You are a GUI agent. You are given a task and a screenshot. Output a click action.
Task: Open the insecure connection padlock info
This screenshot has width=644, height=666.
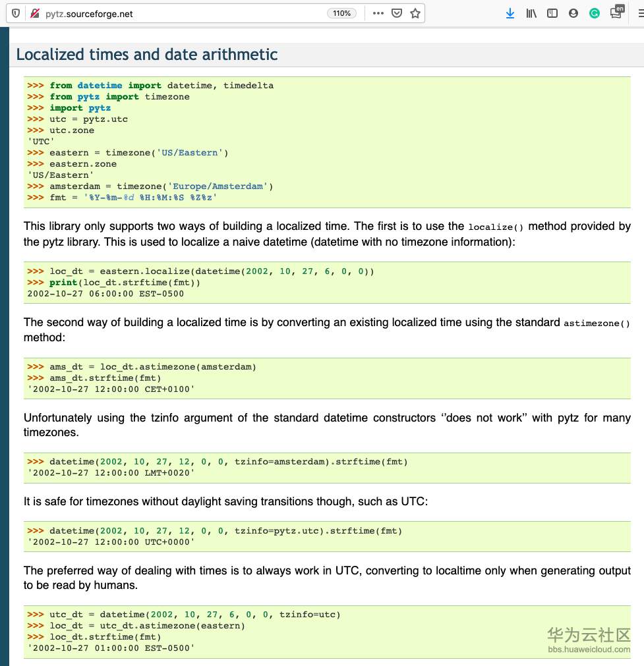pyautogui.click(x=34, y=14)
